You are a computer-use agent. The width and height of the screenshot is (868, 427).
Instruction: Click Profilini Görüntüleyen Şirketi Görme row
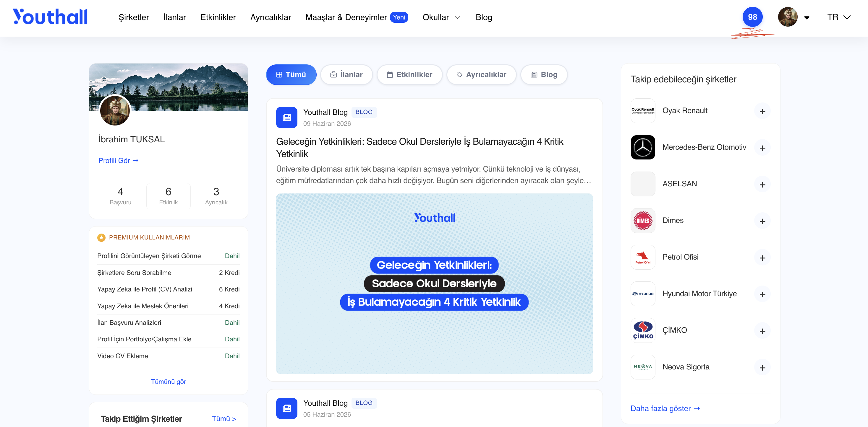point(168,256)
